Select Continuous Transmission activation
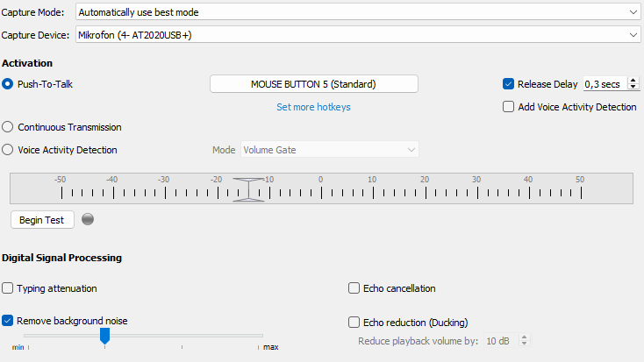The height and width of the screenshot is (362, 644). click(9, 127)
